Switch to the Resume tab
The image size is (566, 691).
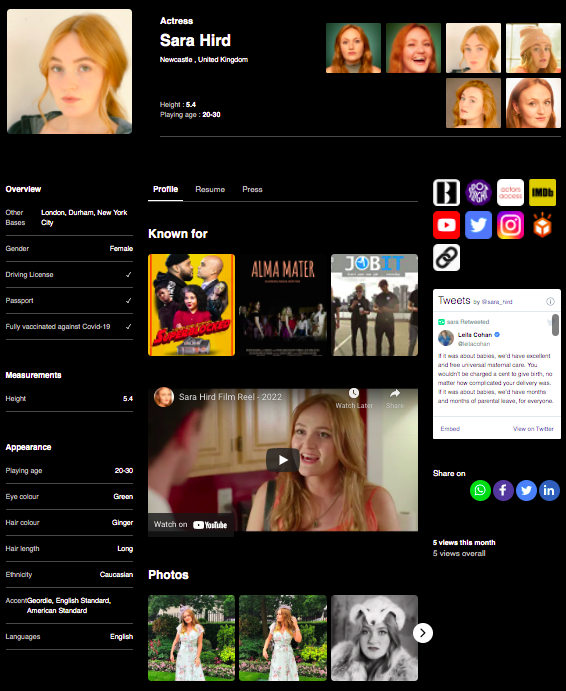(x=210, y=189)
